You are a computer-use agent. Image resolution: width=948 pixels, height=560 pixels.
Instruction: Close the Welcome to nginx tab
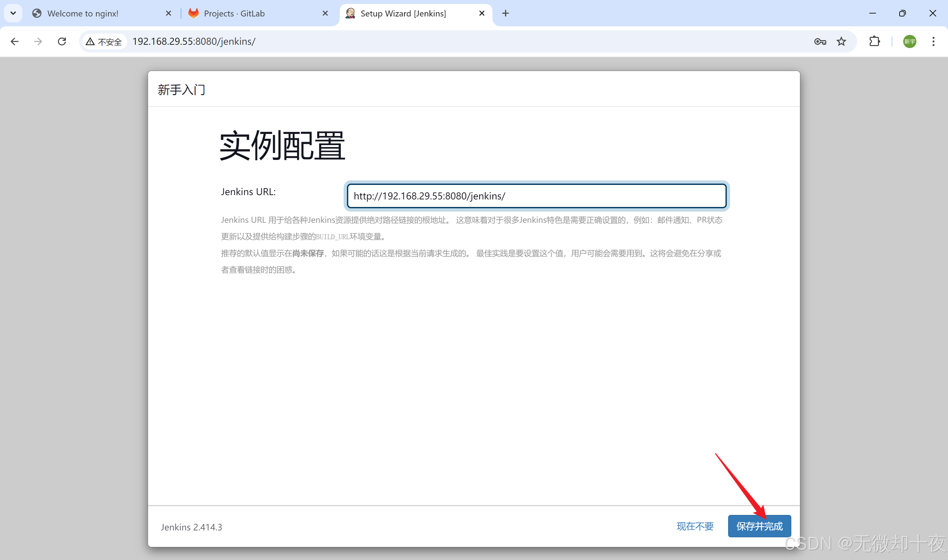click(169, 13)
